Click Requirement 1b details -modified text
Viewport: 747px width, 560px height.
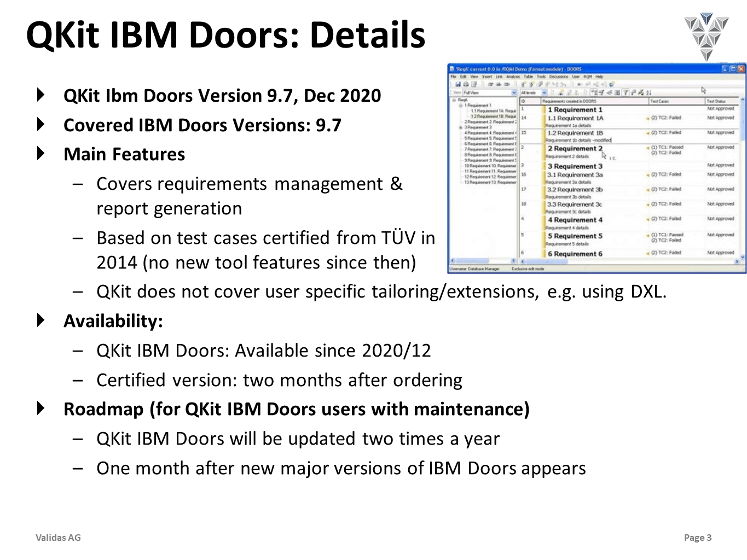(x=578, y=140)
